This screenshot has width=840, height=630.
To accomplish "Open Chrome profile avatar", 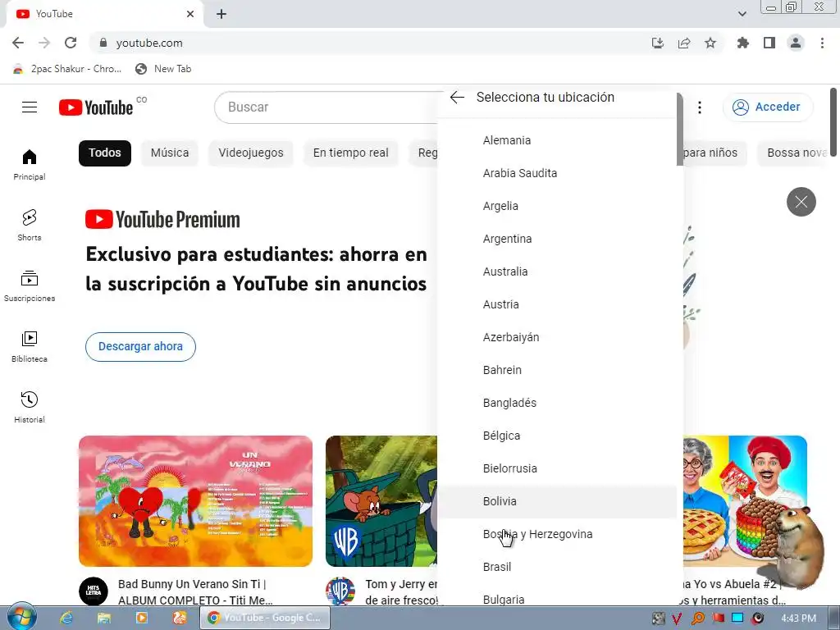I will (x=796, y=43).
